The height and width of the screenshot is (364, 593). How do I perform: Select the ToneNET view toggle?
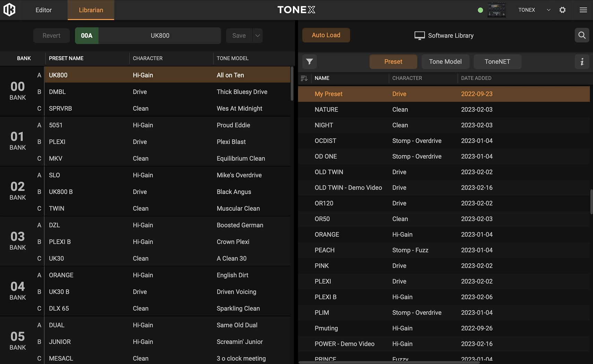click(x=497, y=62)
